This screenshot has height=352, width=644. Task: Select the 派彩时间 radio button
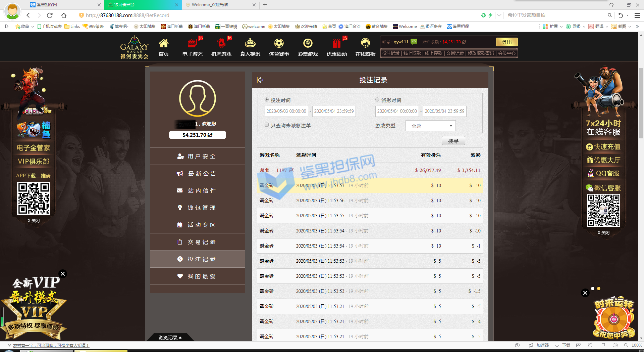(x=377, y=100)
